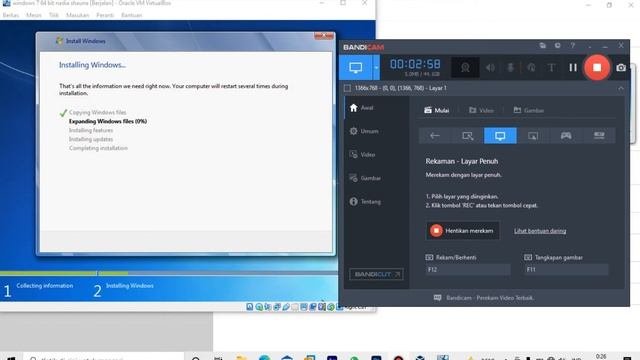The image size is (640, 360).
Task: Click the Installing features step
Action: 91,130
